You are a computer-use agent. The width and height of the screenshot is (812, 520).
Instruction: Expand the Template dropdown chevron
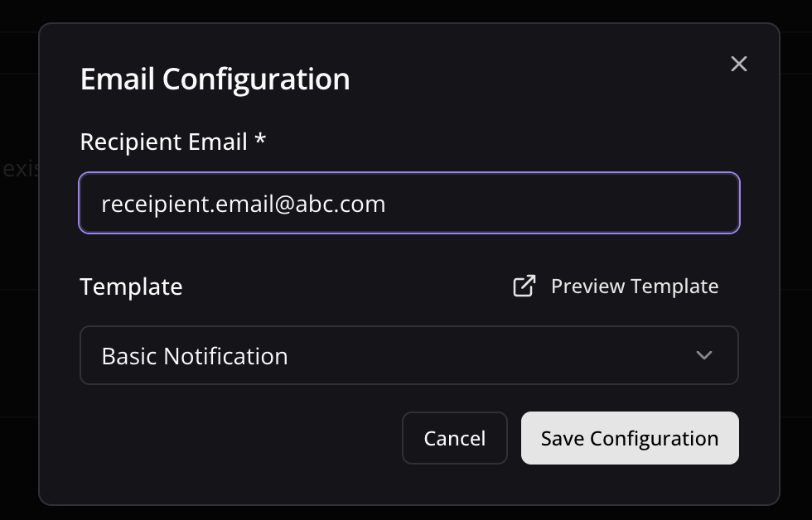(x=703, y=355)
